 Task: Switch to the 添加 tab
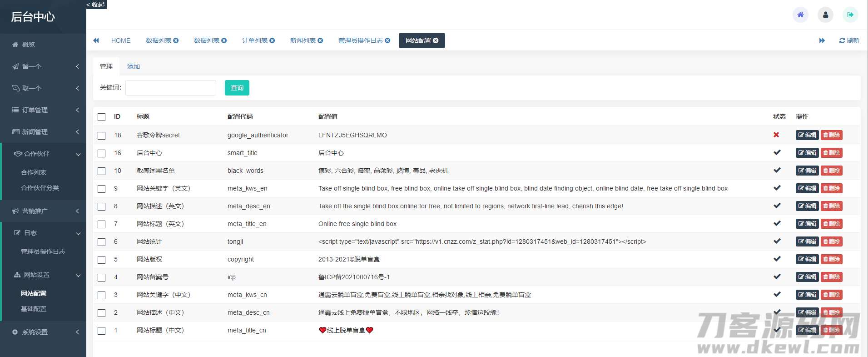[133, 66]
